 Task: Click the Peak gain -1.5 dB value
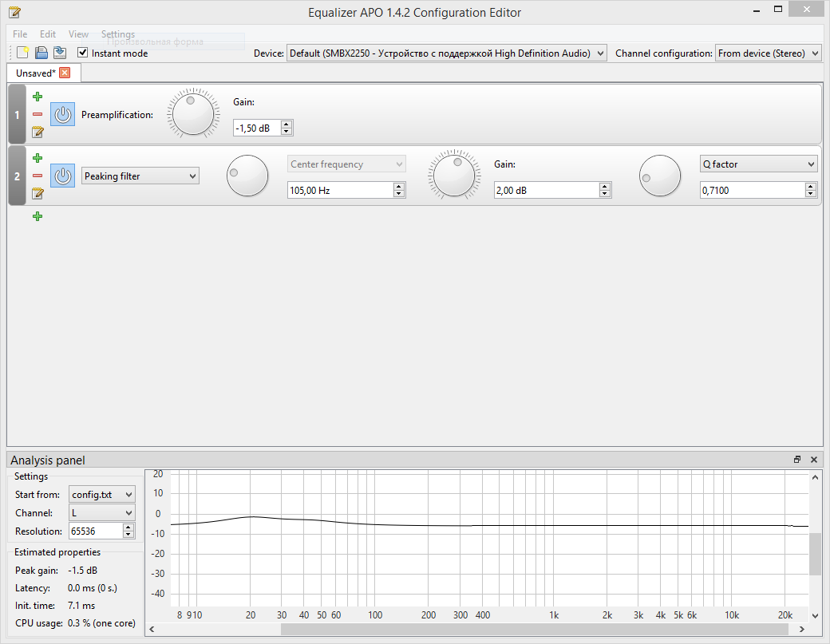click(x=82, y=571)
